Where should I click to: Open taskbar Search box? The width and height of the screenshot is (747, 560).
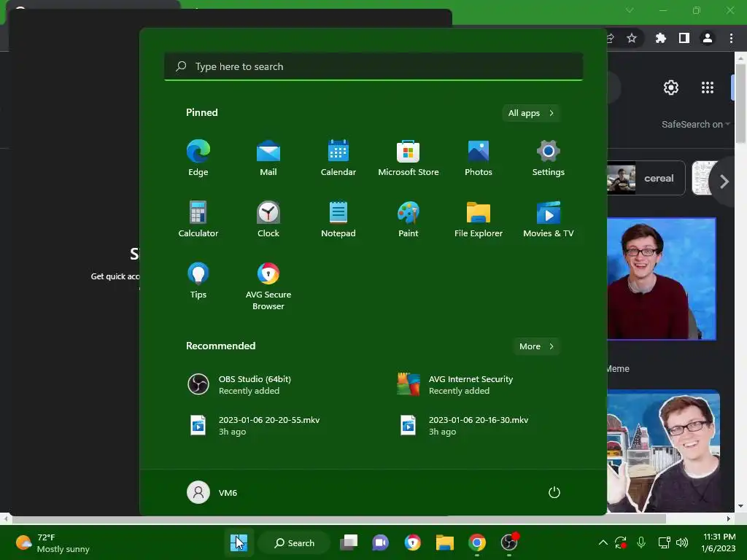click(x=295, y=542)
